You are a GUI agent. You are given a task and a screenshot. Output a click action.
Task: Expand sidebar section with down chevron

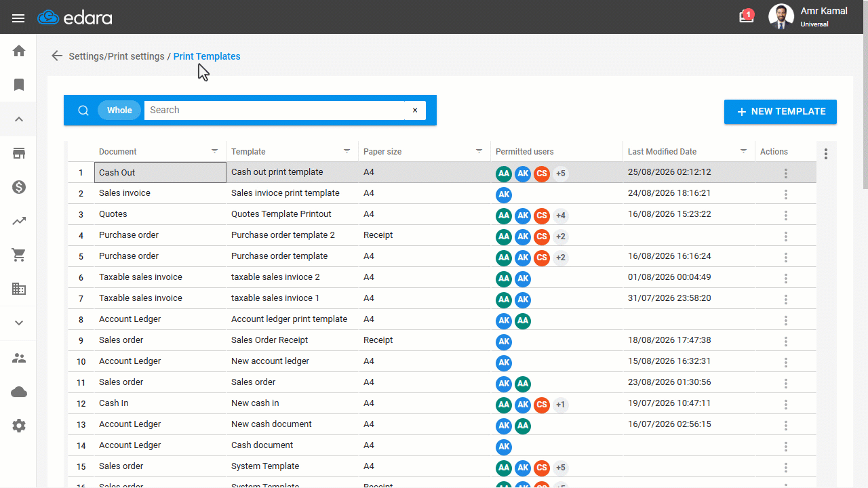coord(19,323)
